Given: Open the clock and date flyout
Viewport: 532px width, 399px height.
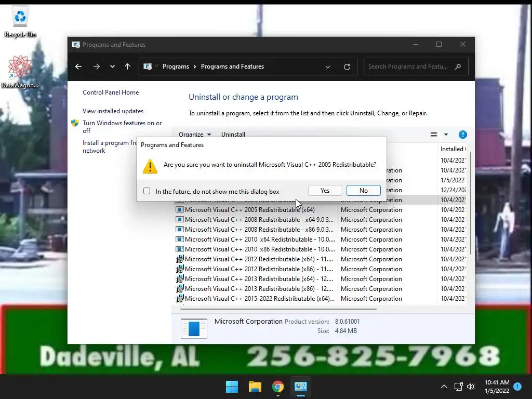Looking at the screenshot, I should point(497,387).
